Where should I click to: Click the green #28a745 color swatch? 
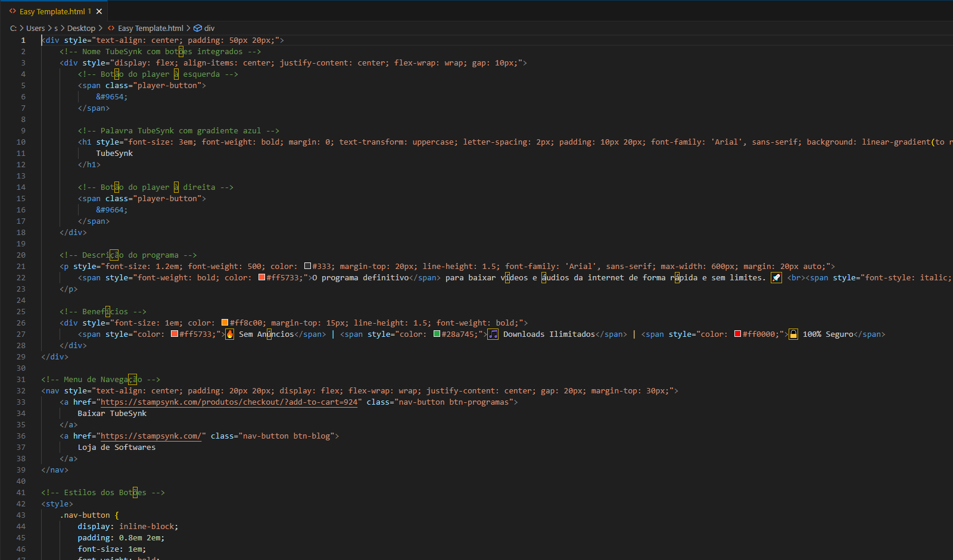point(437,334)
